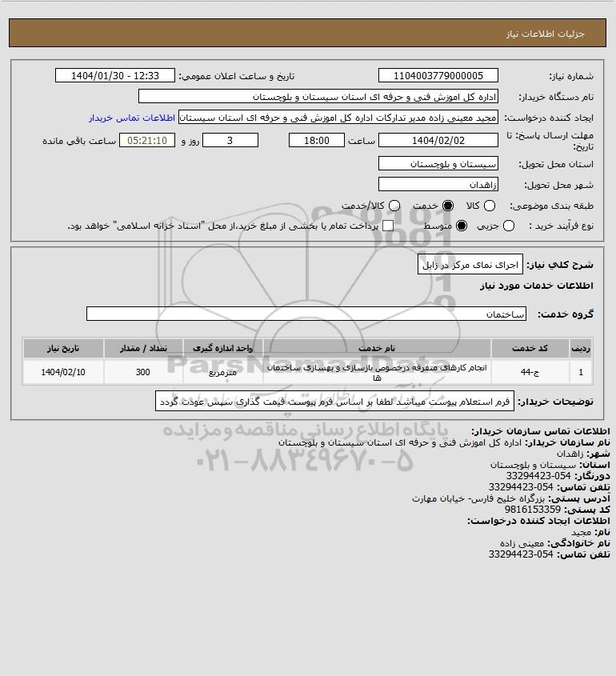Click the announcement date field 1404/01/30 - 12:33
This screenshot has height=676, width=616.
(115, 75)
